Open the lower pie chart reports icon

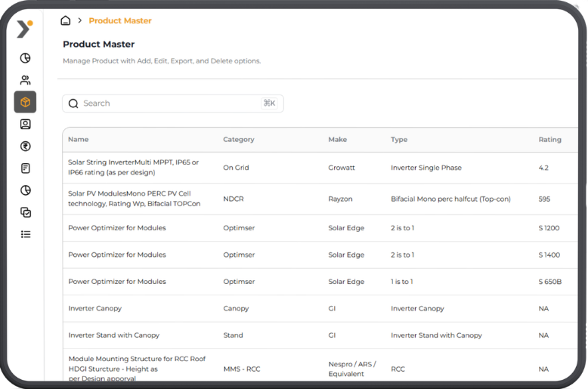pos(25,190)
